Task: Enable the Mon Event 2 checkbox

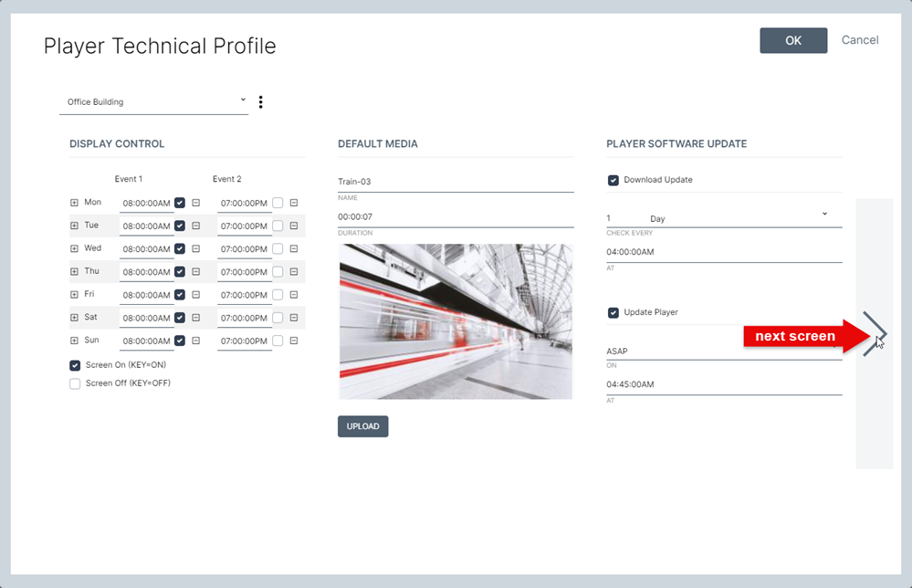Action: point(278,203)
